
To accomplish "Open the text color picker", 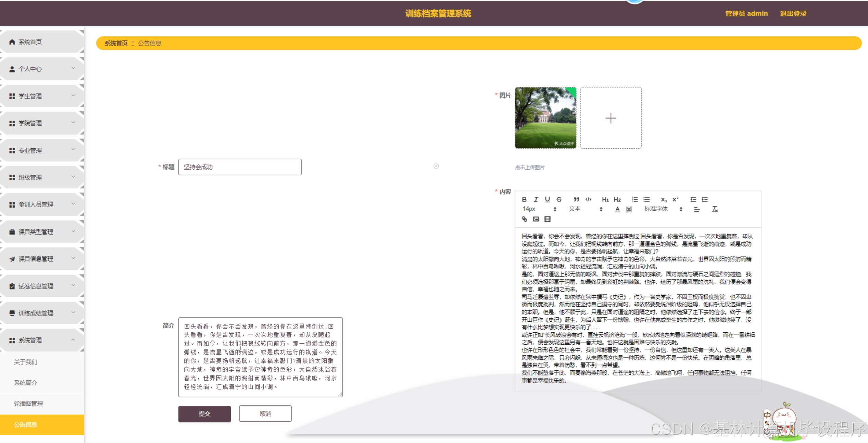I will click(617, 209).
